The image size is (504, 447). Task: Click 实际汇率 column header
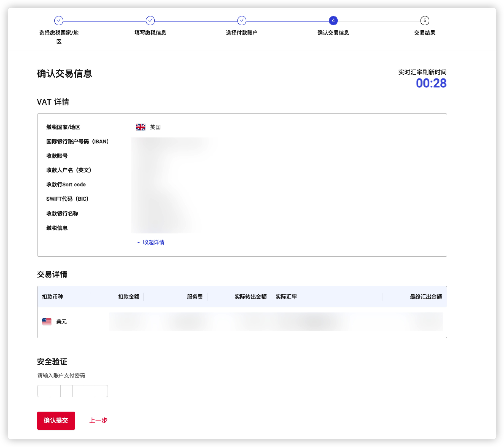(286, 297)
